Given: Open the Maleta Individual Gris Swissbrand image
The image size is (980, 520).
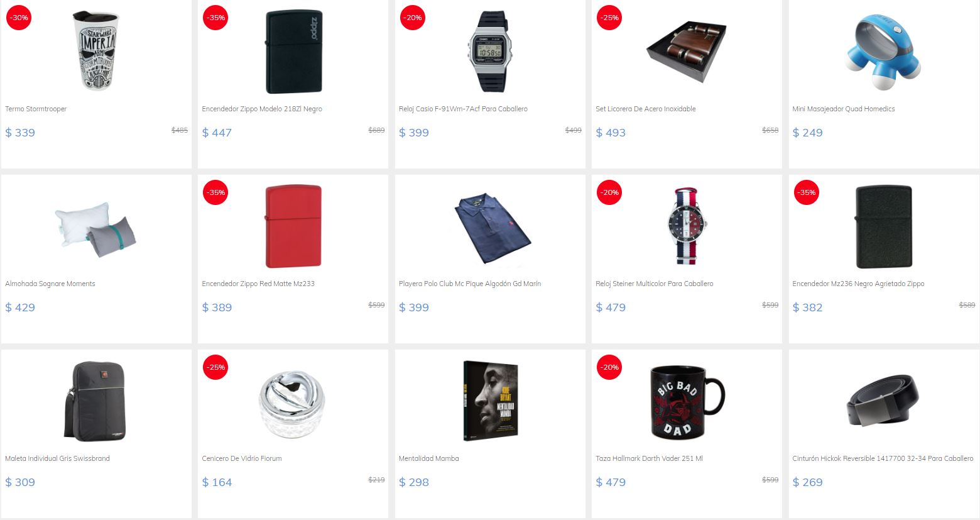Looking at the screenshot, I should (96, 401).
